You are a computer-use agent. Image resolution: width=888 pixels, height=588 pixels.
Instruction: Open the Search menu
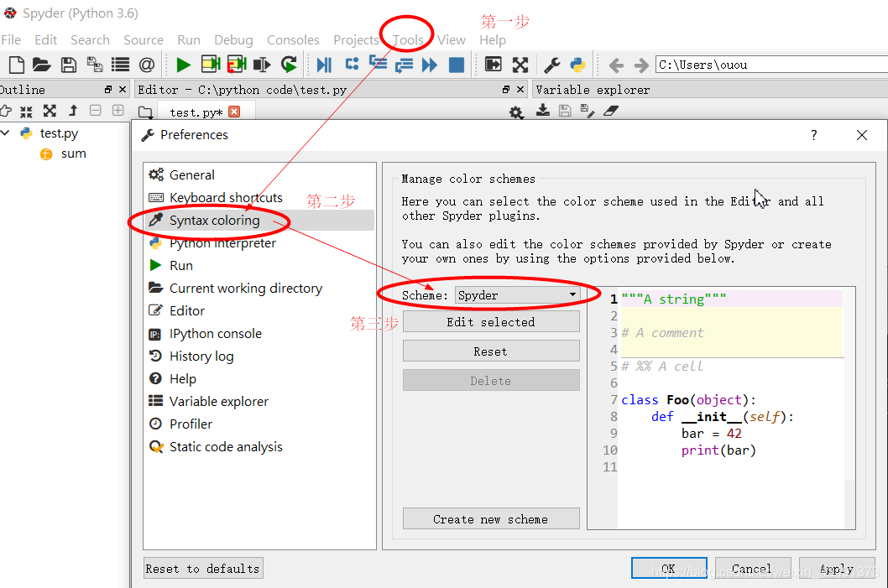click(90, 40)
